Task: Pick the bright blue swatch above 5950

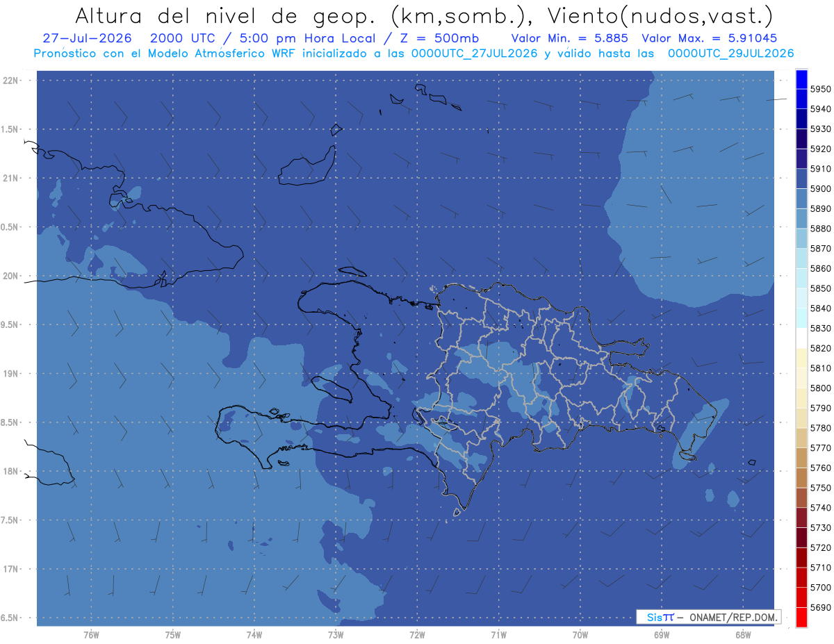Action: coord(801,79)
